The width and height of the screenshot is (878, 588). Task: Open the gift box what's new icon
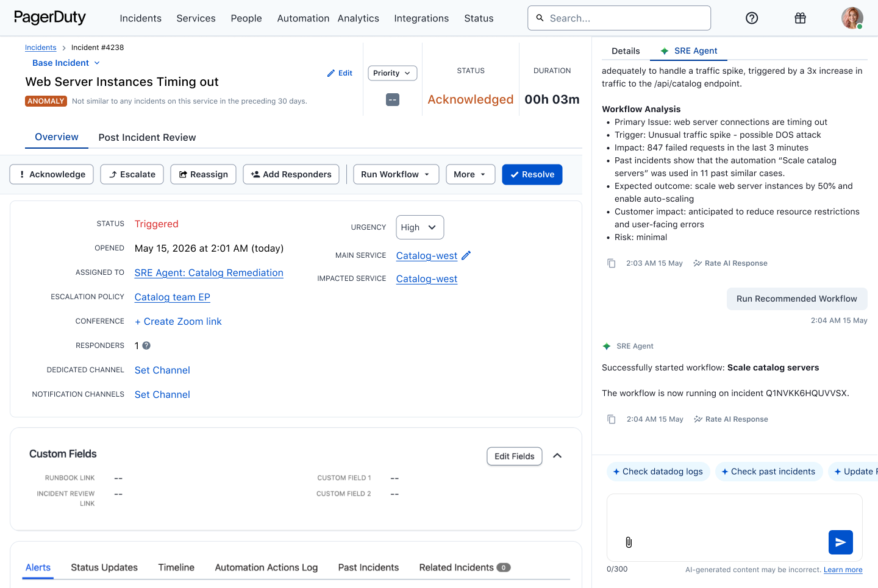click(800, 18)
